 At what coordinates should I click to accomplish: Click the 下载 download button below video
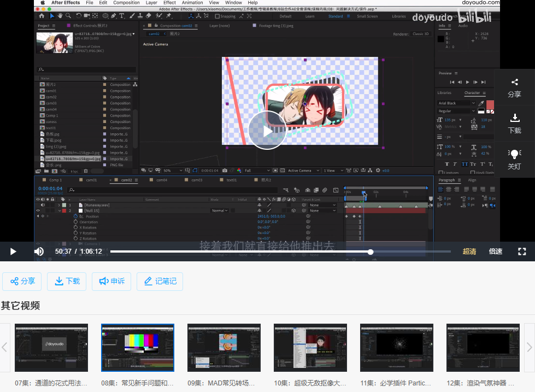click(x=67, y=282)
